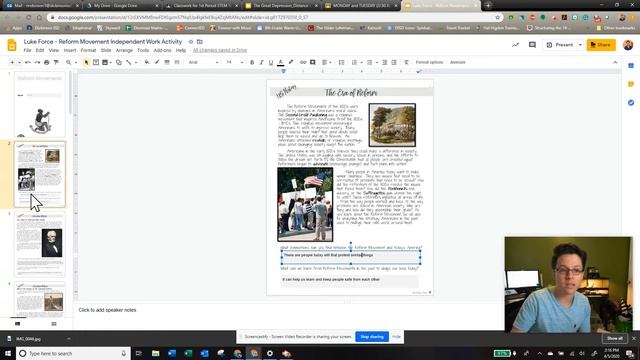Click the yellow Share button
This screenshot has height=360, width=640.
click(x=601, y=45)
